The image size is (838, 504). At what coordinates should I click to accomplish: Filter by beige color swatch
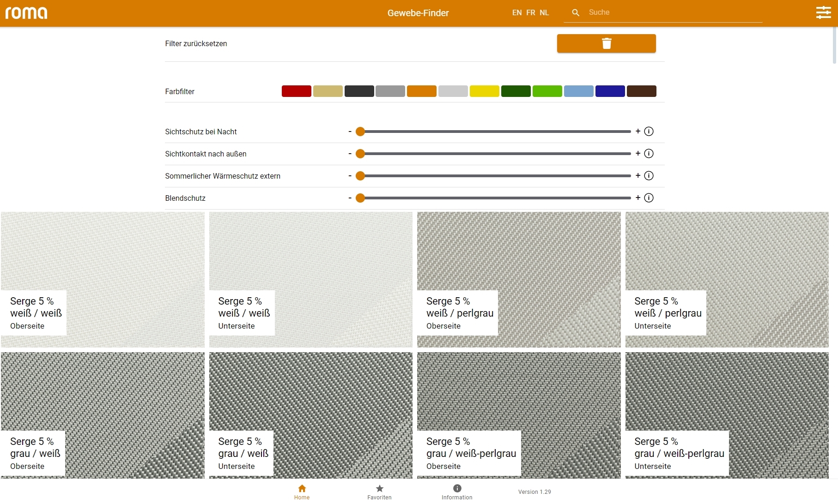pos(328,91)
